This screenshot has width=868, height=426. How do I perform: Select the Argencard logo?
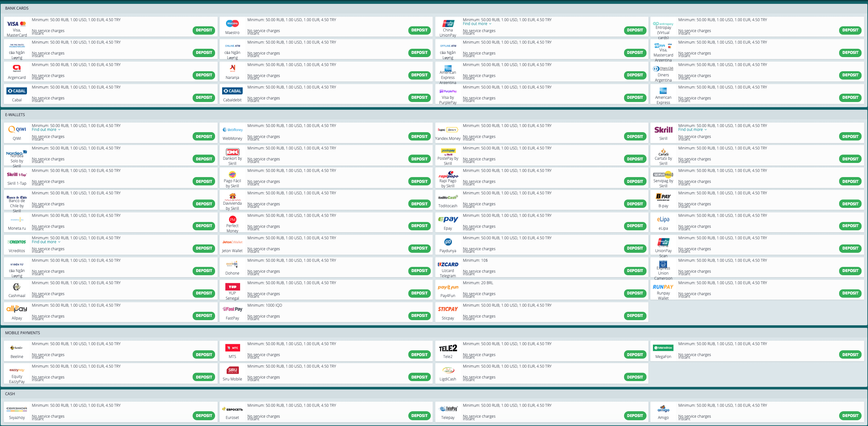pos(16,68)
